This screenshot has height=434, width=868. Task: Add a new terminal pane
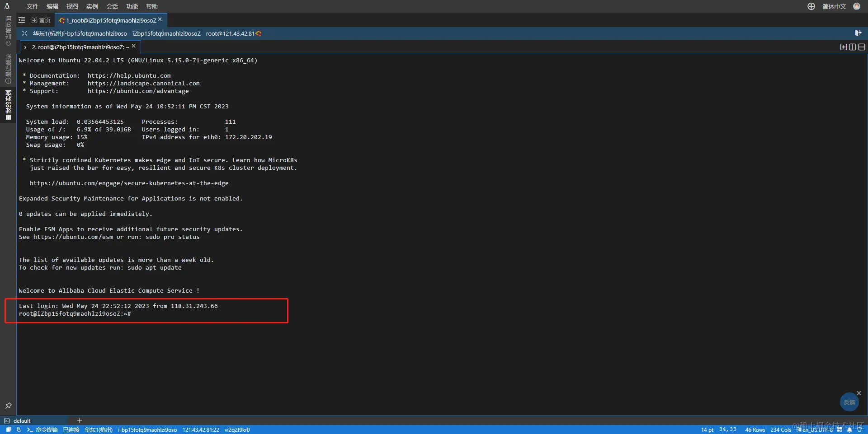pos(844,47)
